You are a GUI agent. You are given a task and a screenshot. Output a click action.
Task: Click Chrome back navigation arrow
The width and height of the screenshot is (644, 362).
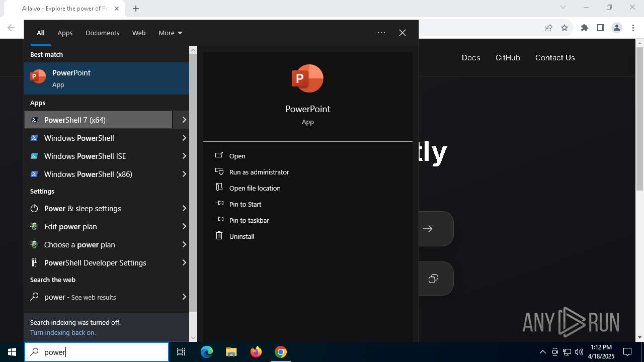point(11,28)
